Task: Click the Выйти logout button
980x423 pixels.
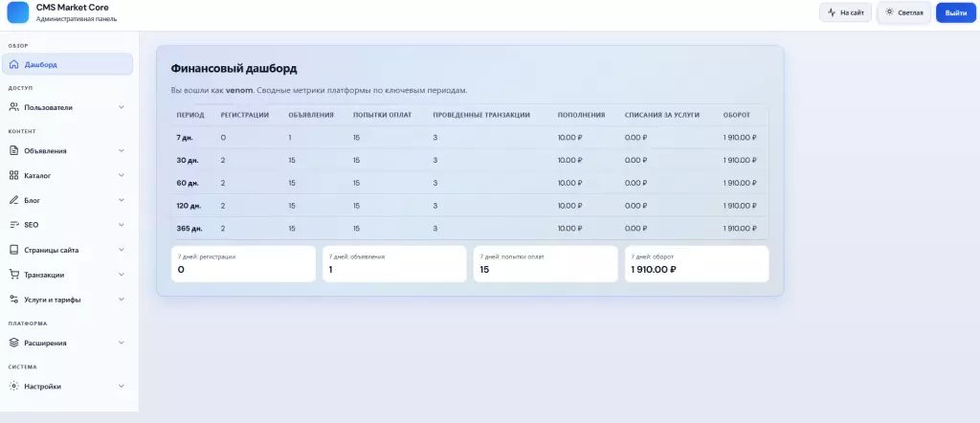Action: (x=955, y=12)
